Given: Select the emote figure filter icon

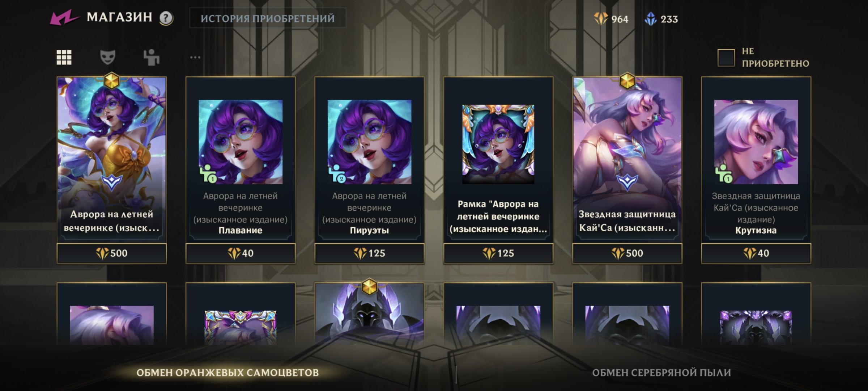Looking at the screenshot, I should [151, 57].
